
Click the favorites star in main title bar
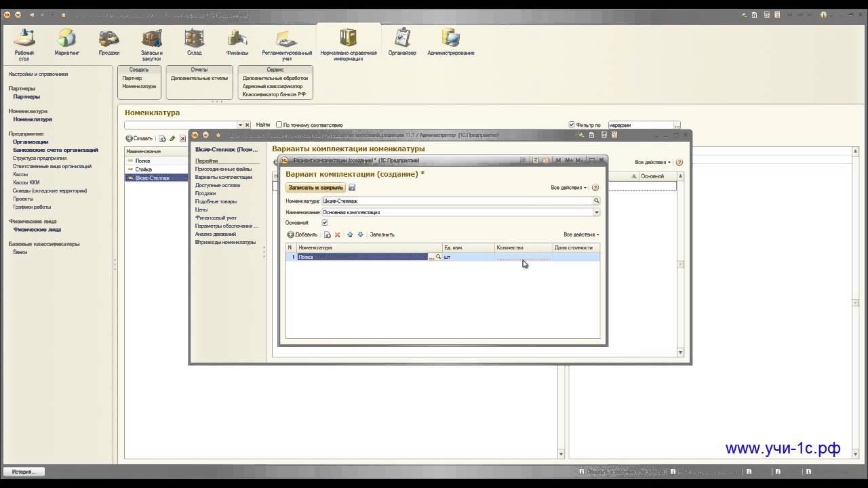click(x=64, y=14)
